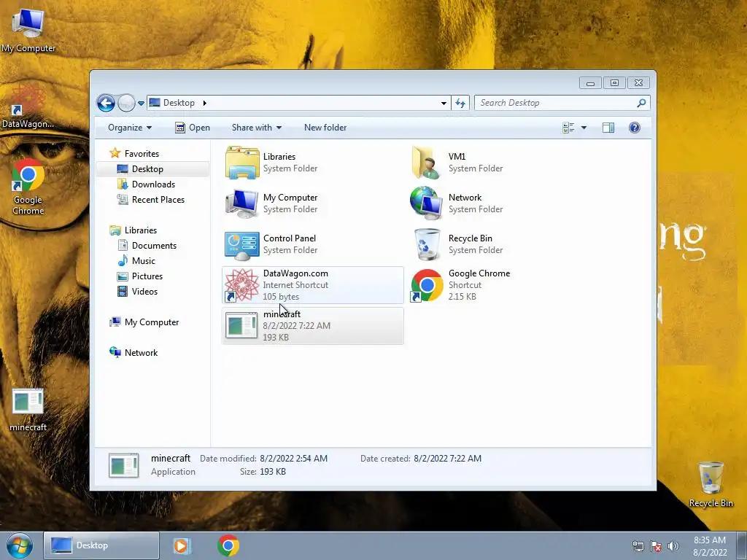Click the Show desktop strip

coord(742,545)
